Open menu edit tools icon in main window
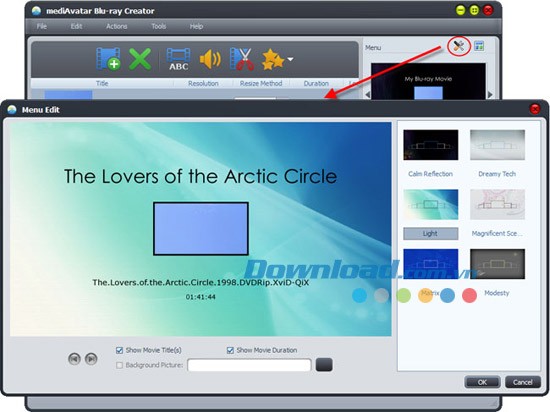Viewport: 550px width, 412px height. [458, 46]
